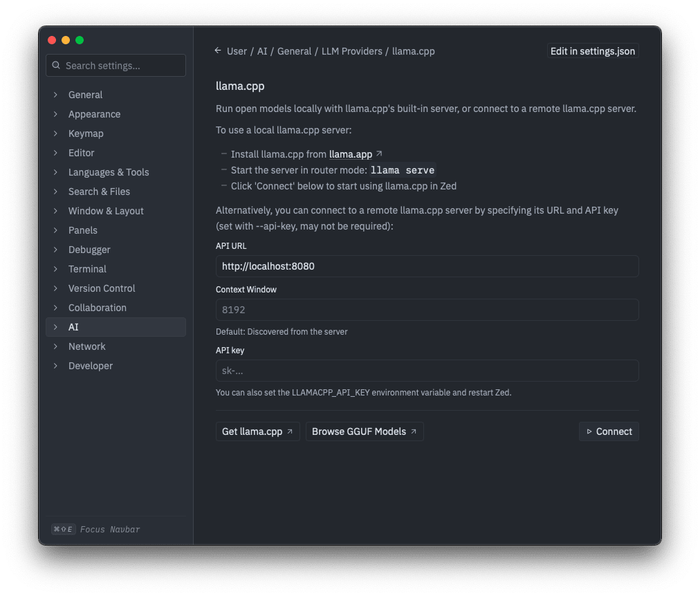Click the back arrow in breadcrumb
The height and width of the screenshot is (596, 700).
click(218, 51)
